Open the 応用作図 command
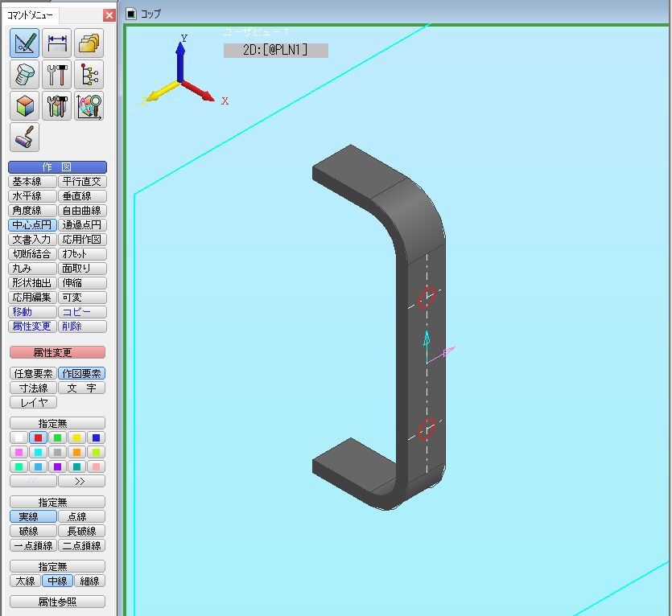Image resolution: width=672 pixels, height=616 pixels. [82, 240]
